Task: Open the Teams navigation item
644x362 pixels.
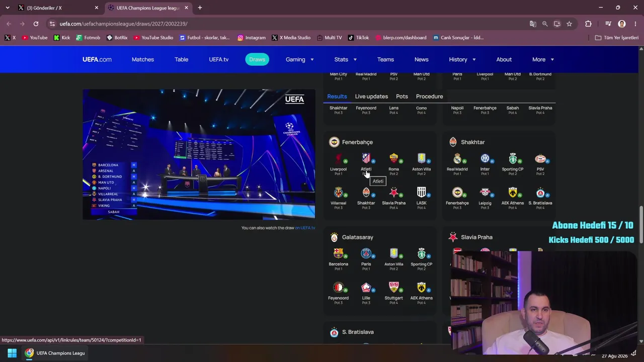Action: coord(385,59)
